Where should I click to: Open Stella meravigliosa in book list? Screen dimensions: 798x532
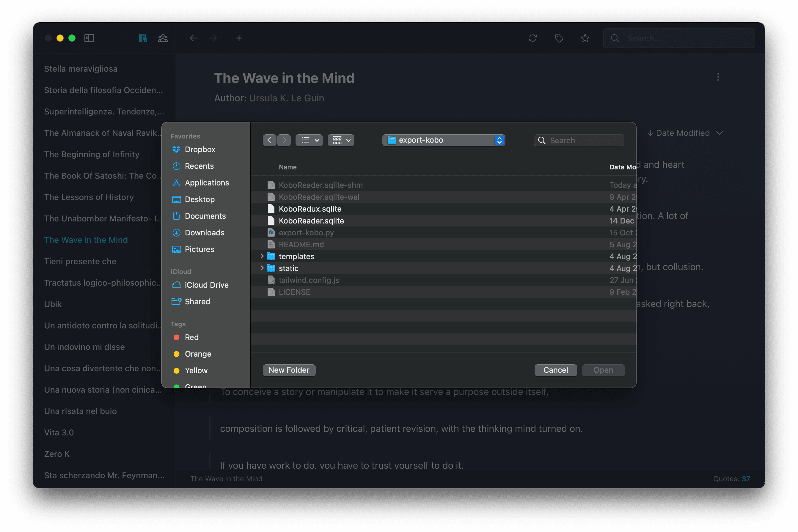point(81,69)
